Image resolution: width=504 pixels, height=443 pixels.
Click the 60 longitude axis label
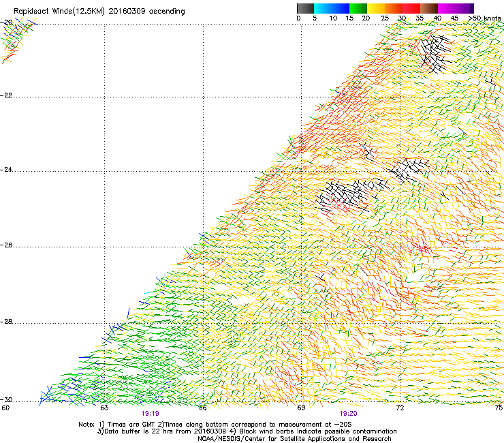5,408
